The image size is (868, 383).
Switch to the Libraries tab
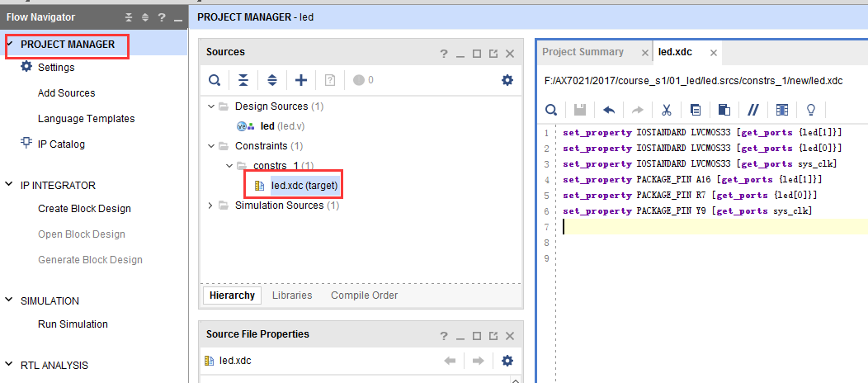pos(292,296)
